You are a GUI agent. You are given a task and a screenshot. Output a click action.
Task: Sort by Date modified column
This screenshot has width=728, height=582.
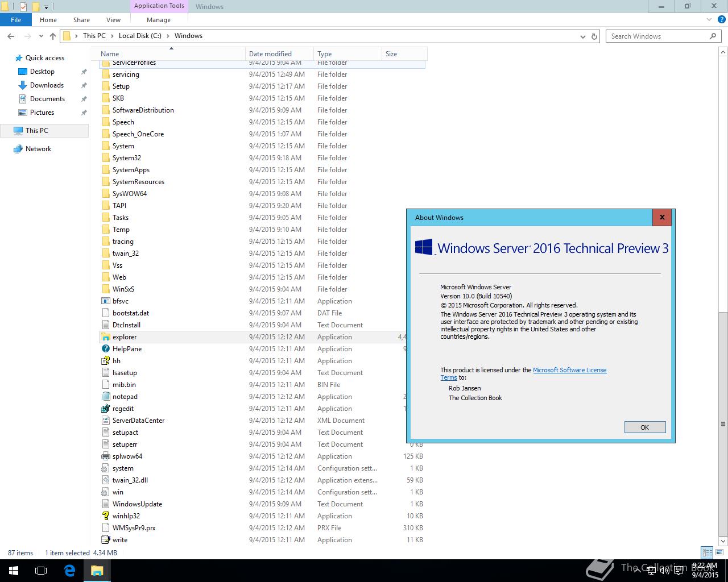tap(279, 54)
